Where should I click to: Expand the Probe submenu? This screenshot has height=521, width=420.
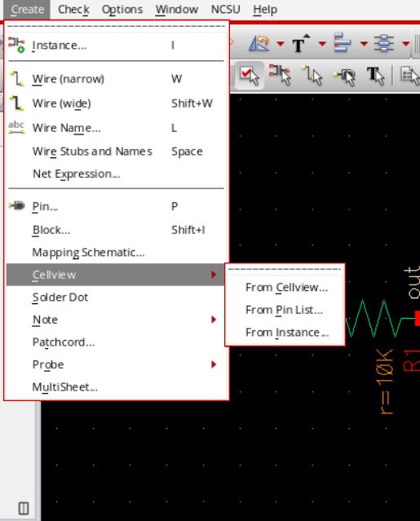(x=117, y=364)
